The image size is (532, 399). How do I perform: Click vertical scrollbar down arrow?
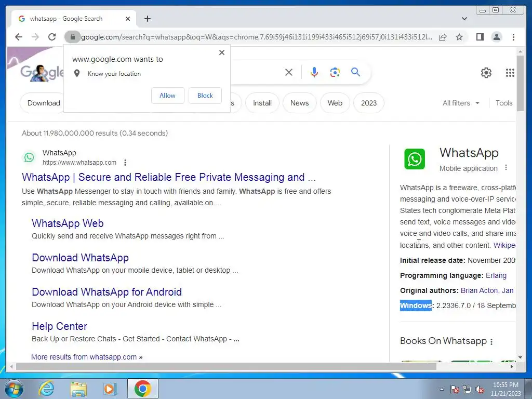[x=520, y=357]
